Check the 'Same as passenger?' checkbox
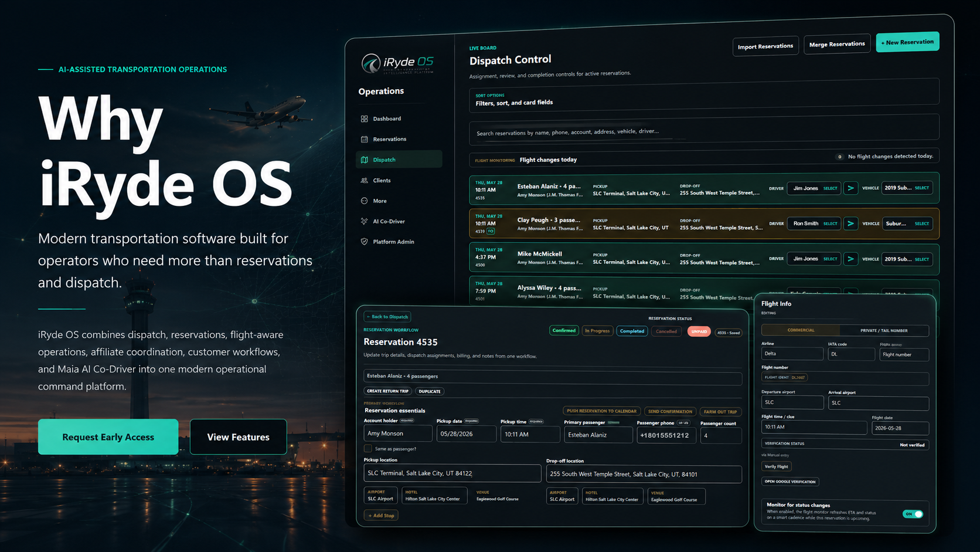This screenshot has height=552, width=980. coord(368,449)
